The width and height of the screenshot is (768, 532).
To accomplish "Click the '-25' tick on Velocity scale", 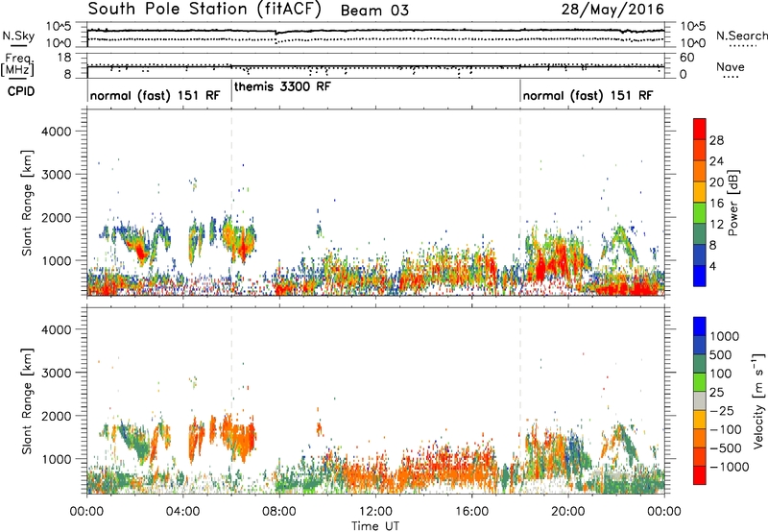I will pyautogui.click(x=721, y=411).
